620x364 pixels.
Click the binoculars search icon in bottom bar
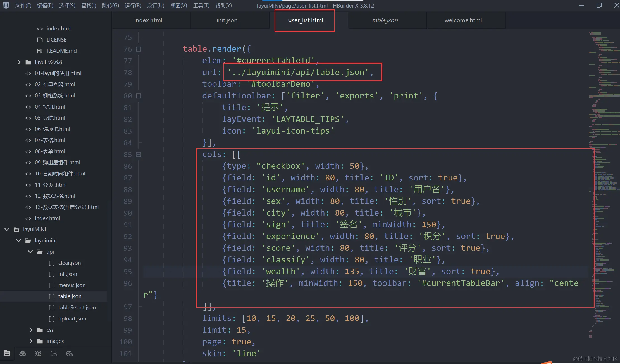click(23, 353)
